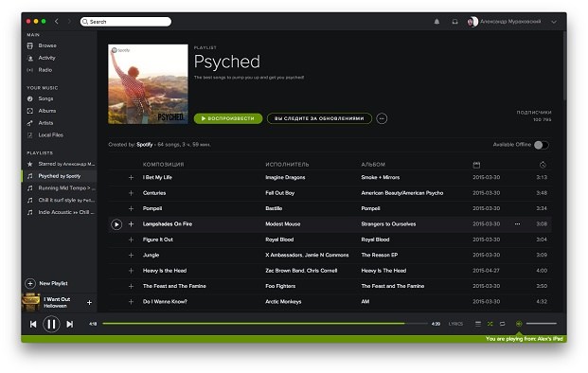The image size is (588, 373).
Task: Open the notifications bell icon
Action: [x=437, y=22]
